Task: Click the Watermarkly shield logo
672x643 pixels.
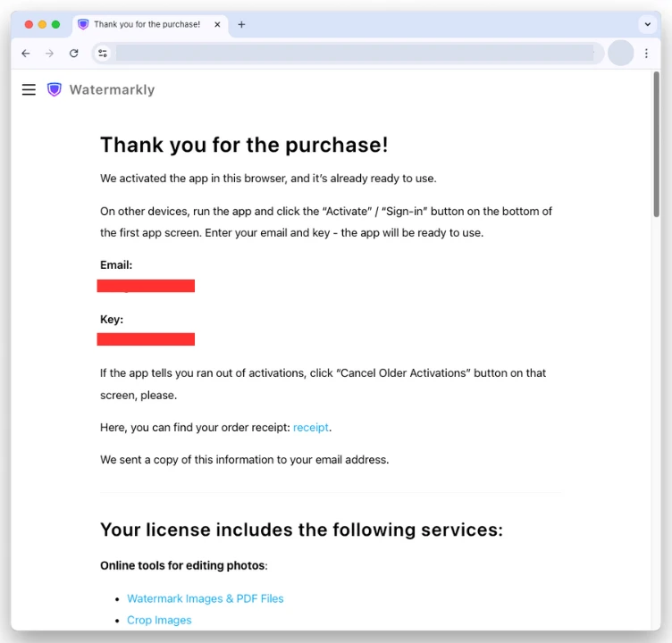Action: (55, 89)
